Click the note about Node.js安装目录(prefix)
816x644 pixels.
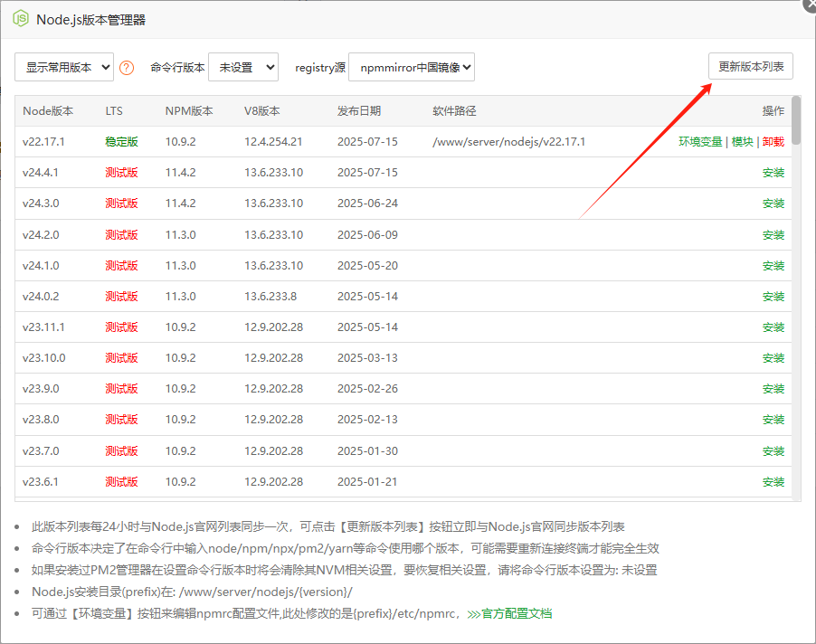192,592
